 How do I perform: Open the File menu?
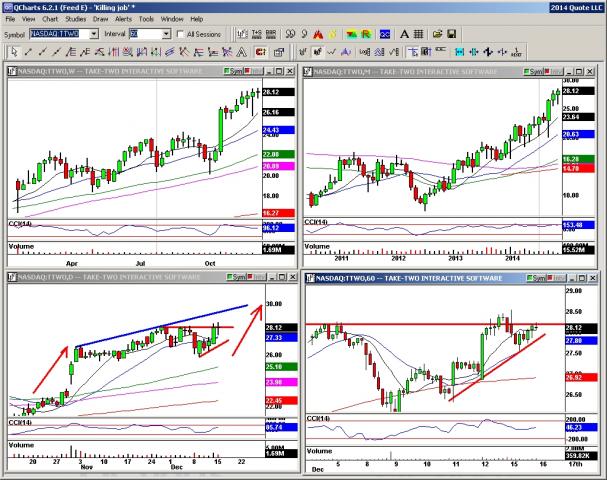coord(10,19)
